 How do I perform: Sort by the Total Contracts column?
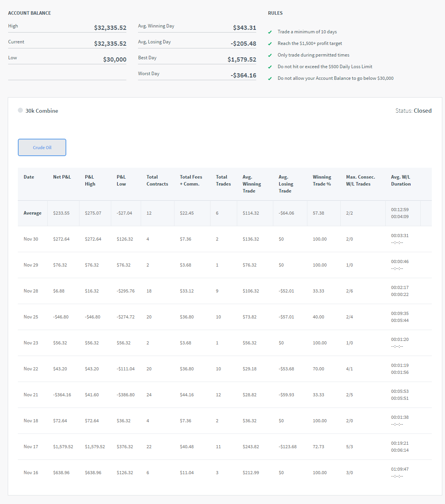click(x=157, y=181)
